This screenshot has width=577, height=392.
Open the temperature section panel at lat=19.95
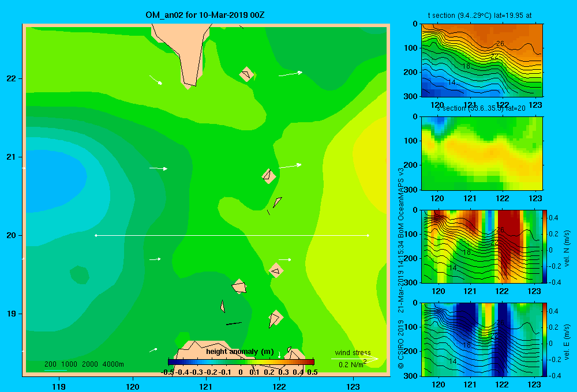click(x=482, y=61)
